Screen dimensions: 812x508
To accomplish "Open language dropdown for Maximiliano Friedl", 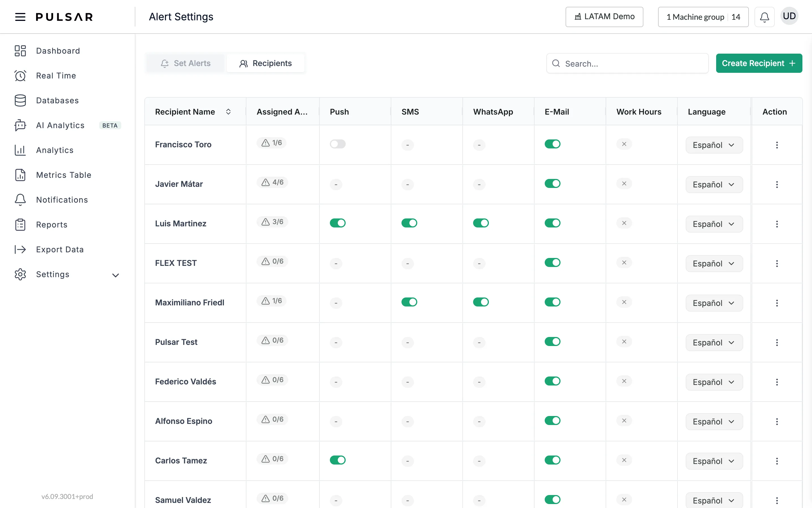I will coord(714,303).
